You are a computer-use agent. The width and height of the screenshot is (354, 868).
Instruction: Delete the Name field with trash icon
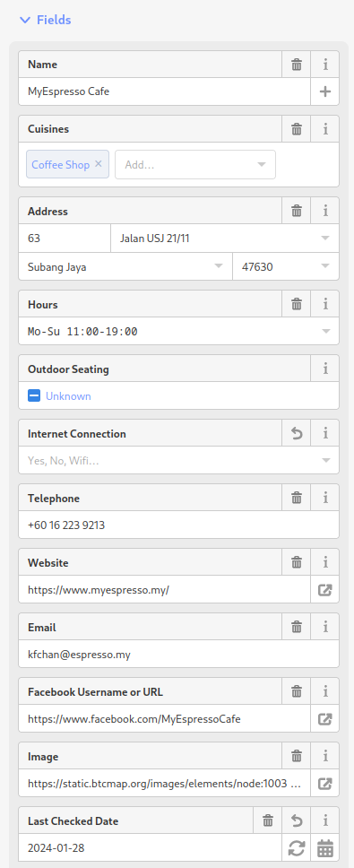pos(297,65)
